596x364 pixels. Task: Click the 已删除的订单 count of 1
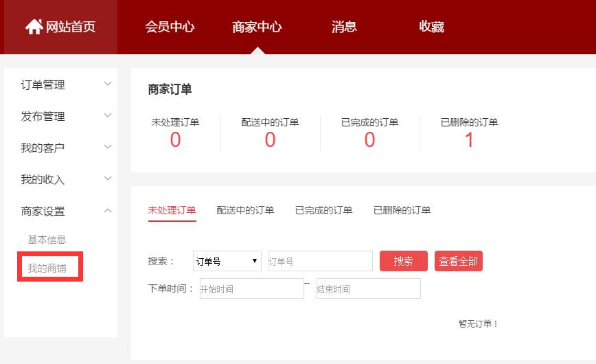click(470, 139)
